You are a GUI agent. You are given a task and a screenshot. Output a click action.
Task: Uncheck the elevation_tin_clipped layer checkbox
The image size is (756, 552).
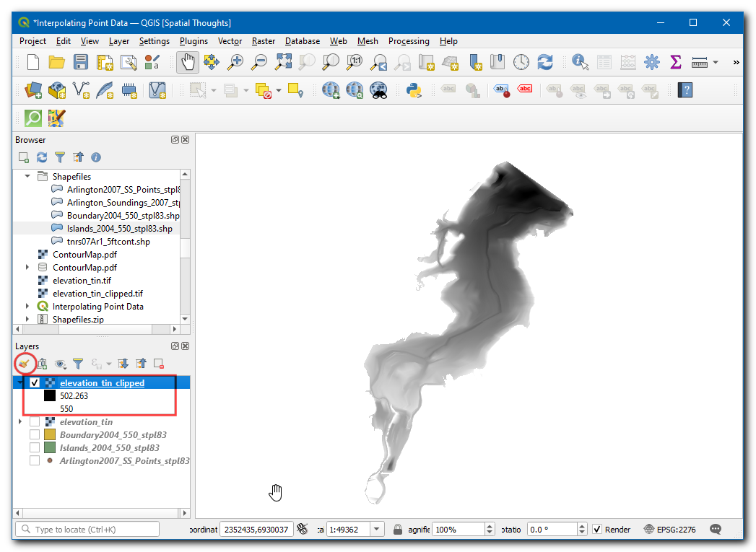35,383
